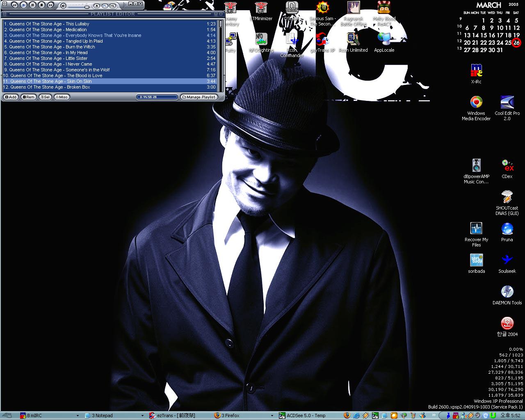Viewport: 525px width, 420px height.
Task: Open the Windows Media Encoder shortcut
Action: tap(476, 103)
